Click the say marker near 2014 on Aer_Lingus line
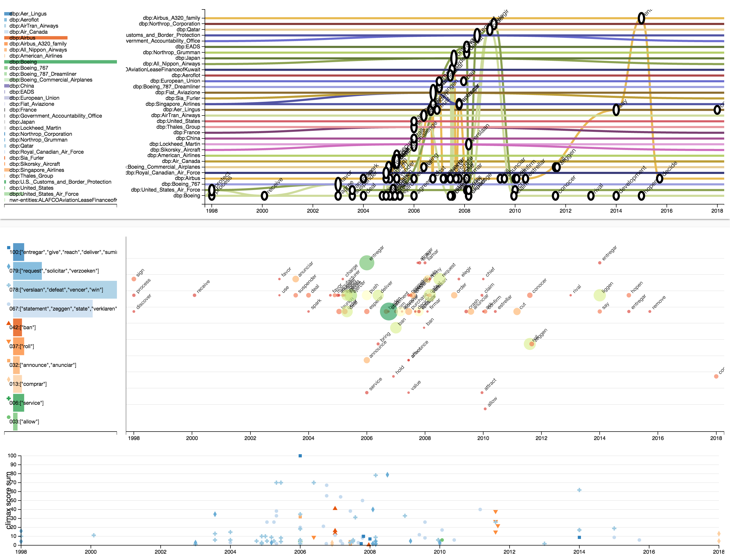Image resolution: width=730 pixels, height=560 pixels. click(x=616, y=110)
